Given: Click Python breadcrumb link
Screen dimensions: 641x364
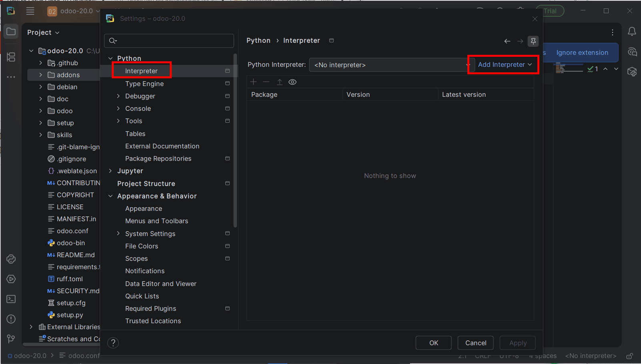Looking at the screenshot, I should 258,40.
